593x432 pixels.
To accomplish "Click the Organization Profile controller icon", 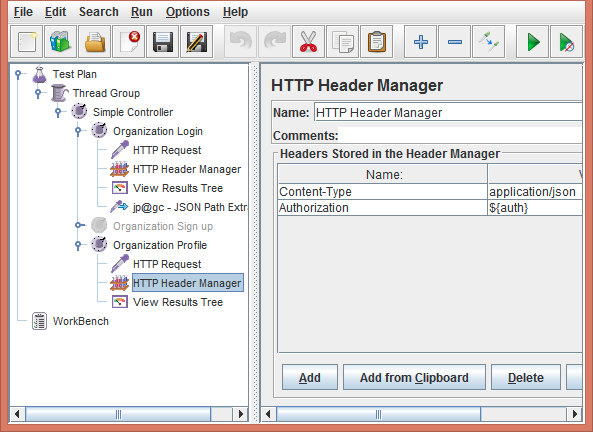I will tap(99, 244).
